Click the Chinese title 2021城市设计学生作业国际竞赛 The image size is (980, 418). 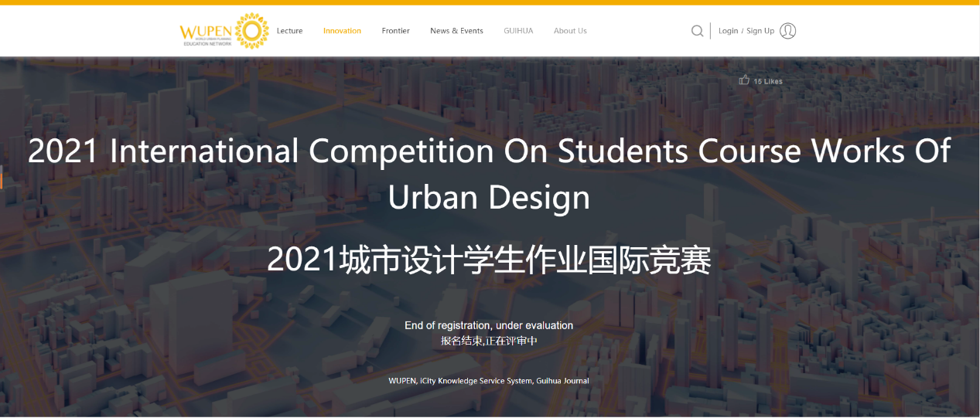point(489,260)
